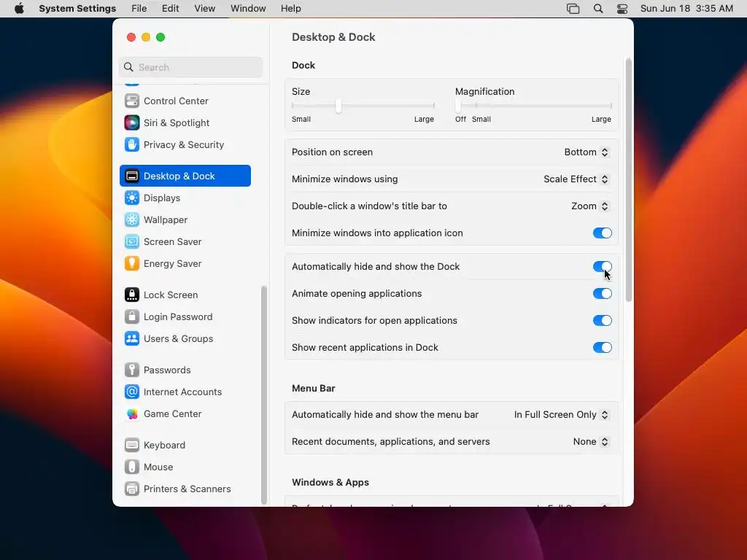Click the Menu Bar section heading
This screenshot has width=747, height=560.
pyautogui.click(x=314, y=389)
